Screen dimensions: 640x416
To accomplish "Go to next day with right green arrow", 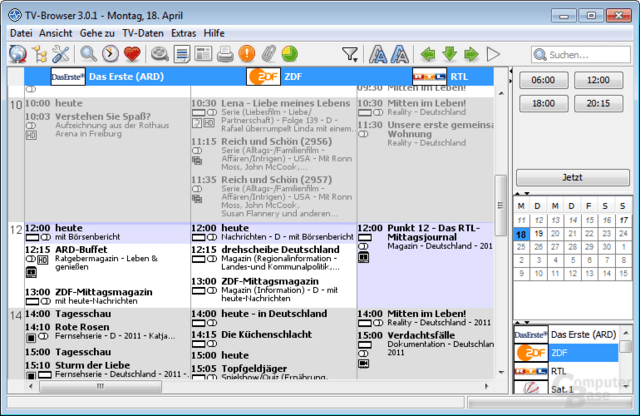I will coord(471,54).
